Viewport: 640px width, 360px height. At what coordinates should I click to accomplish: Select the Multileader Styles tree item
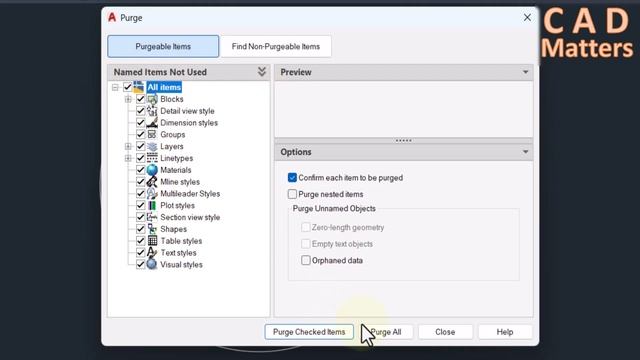click(x=190, y=193)
